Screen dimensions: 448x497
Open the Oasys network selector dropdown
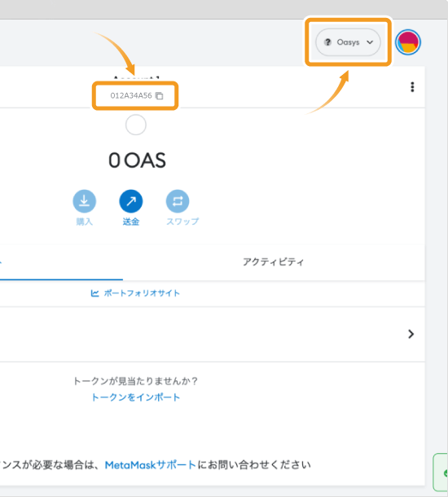[348, 42]
